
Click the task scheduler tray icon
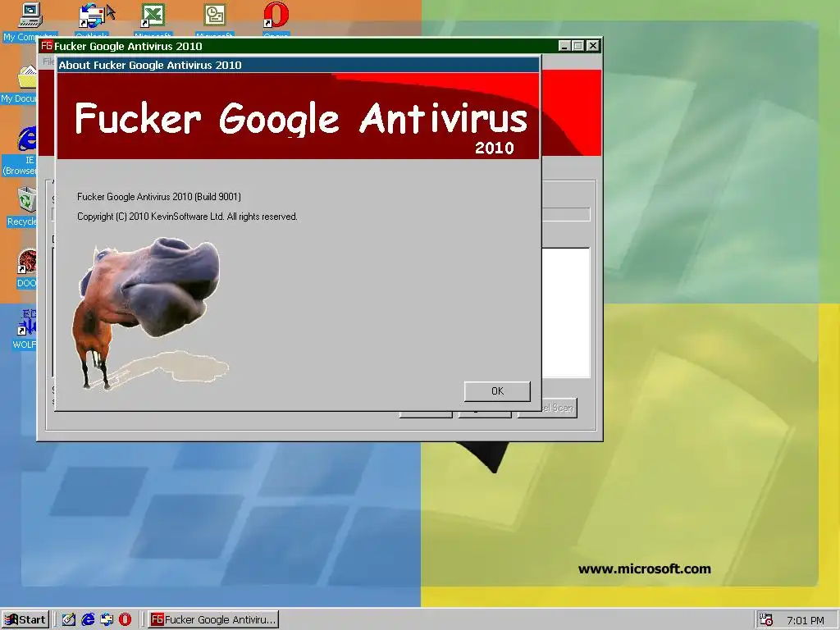pyautogui.click(x=766, y=620)
